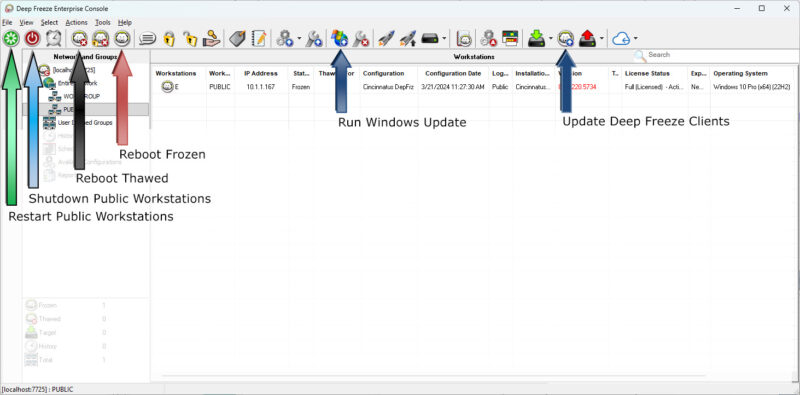
Task: Open dropdown arrow beside gears plus icon
Action: [299, 38]
